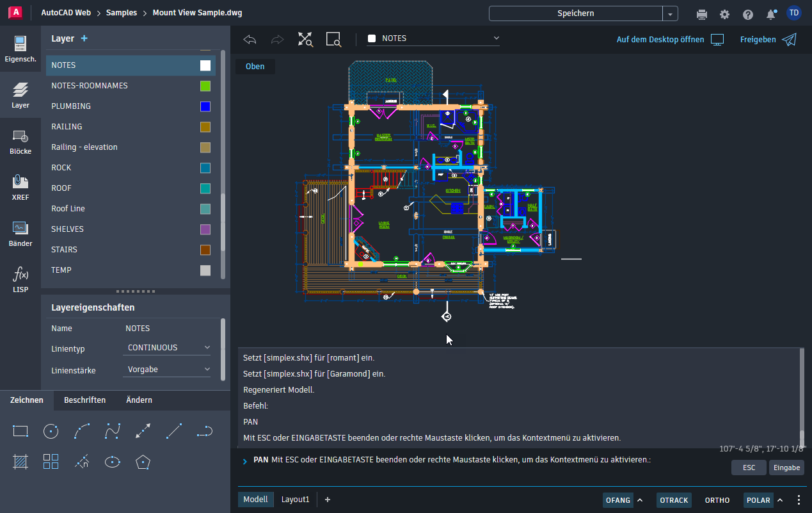
Task: Switch to the Modell tab
Action: pyautogui.click(x=256, y=500)
